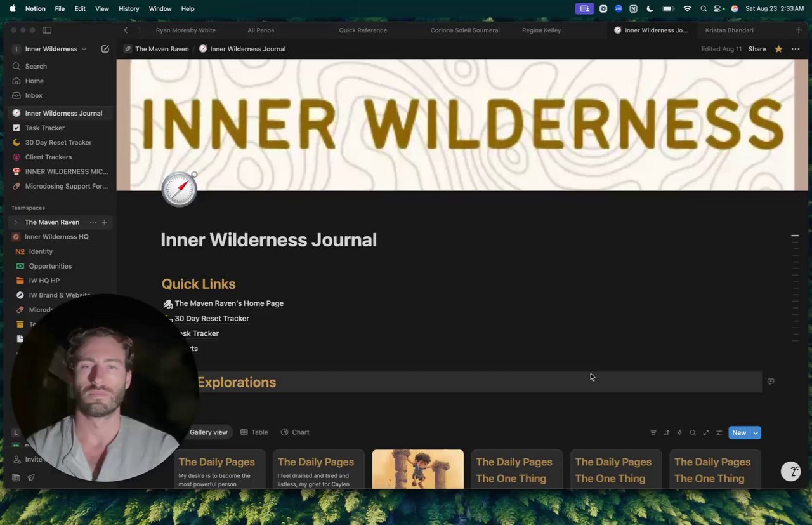Viewport: 812px width, 525px height.
Task: Open IW HQ HP in the sidebar
Action: (44, 281)
